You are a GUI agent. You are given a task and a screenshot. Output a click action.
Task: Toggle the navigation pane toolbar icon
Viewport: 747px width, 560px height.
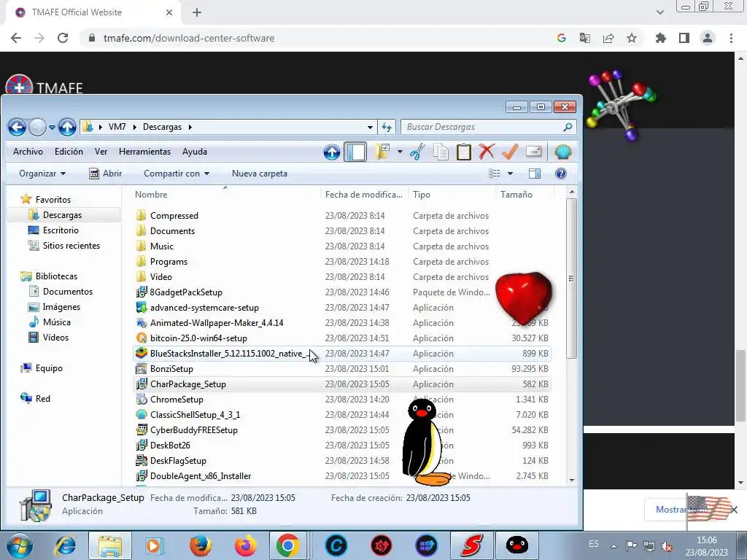(355, 152)
